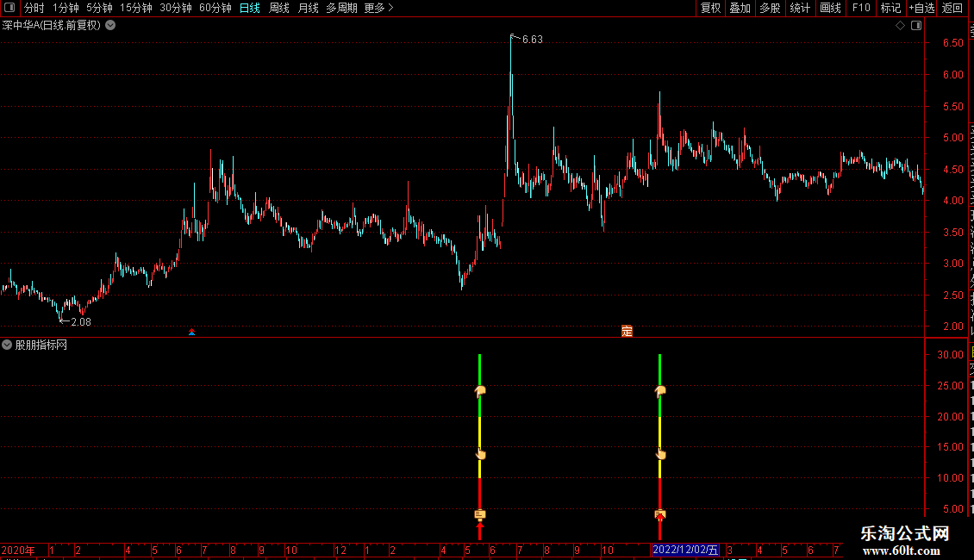The height and width of the screenshot is (560, 974).
Task: Select the 30分钟 period
Action: [x=176, y=8]
